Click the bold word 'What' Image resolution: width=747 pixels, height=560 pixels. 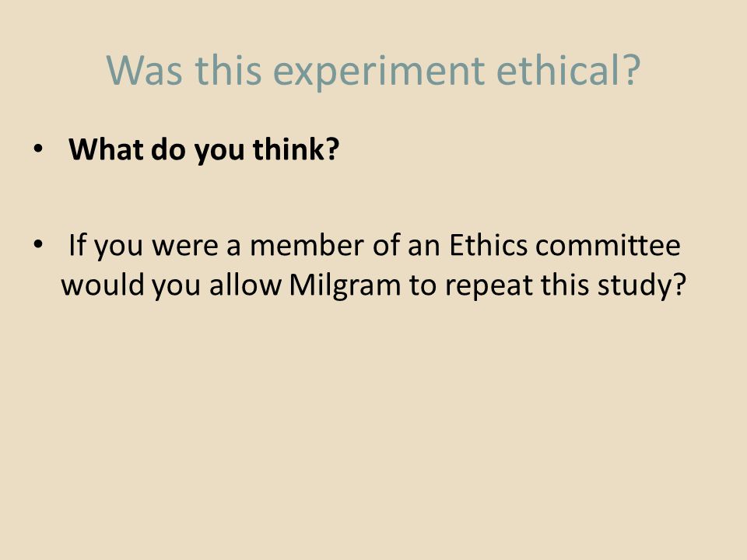click(x=106, y=149)
